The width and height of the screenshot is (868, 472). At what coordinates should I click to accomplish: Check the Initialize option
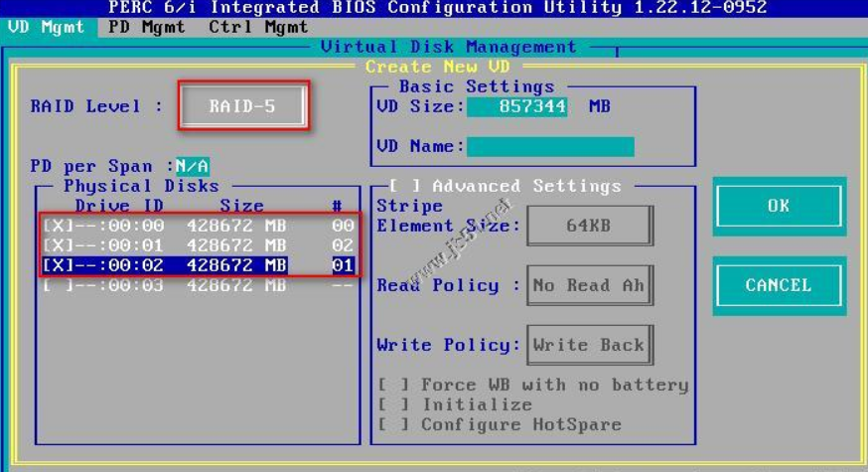pos(393,404)
